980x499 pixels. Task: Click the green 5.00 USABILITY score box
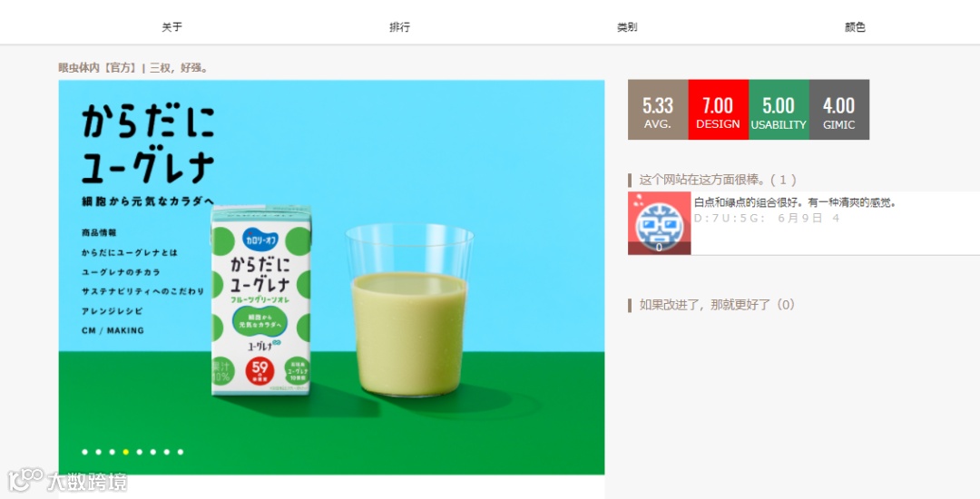click(779, 109)
